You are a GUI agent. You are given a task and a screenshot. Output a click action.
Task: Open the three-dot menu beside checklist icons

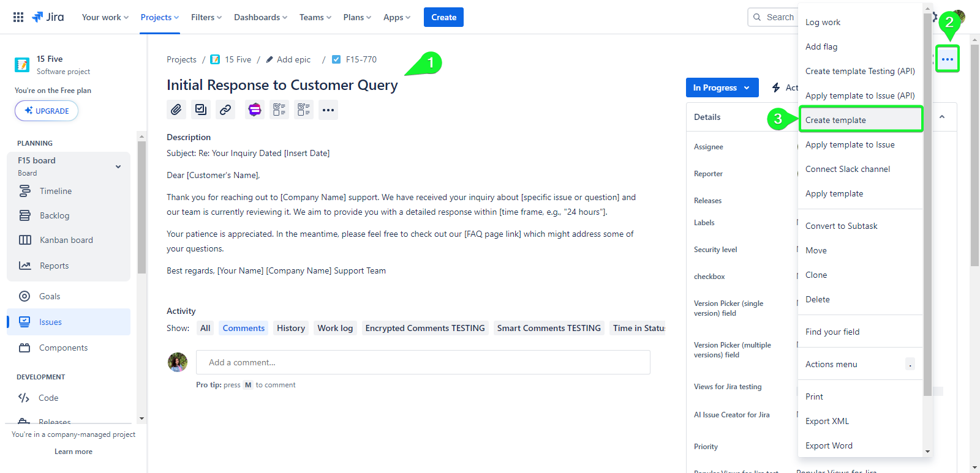[328, 110]
